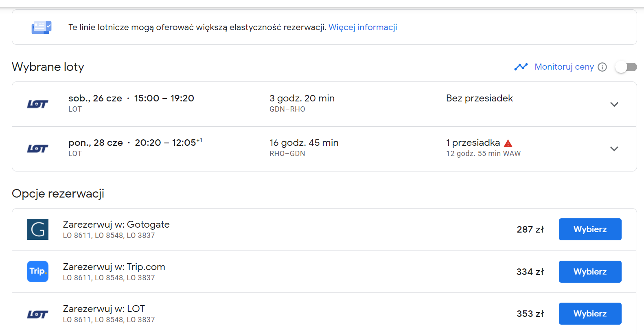Screen dimensions: 644x334
Task: Expand the RHO–GDN flight details
Action: (x=614, y=149)
